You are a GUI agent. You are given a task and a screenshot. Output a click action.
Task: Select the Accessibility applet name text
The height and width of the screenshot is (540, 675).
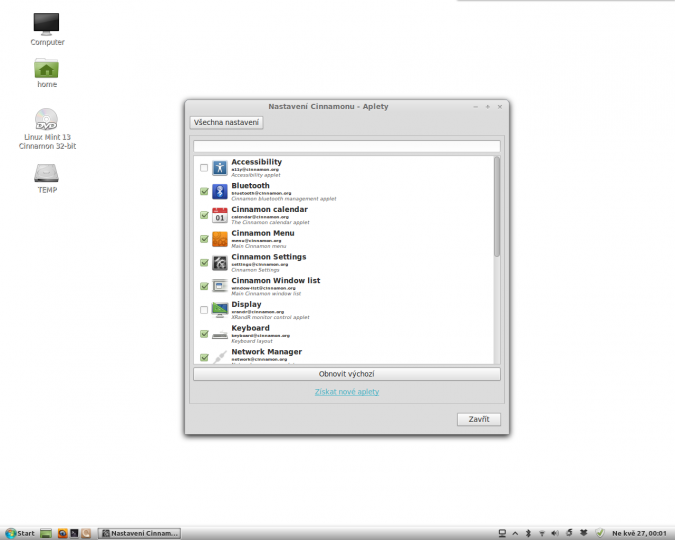[x=257, y=162]
